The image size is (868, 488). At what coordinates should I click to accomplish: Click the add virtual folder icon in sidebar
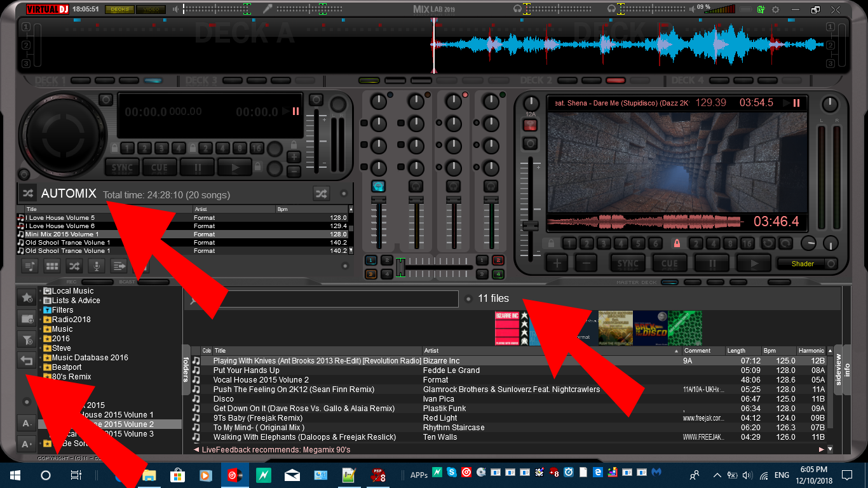click(x=27, y=318)
